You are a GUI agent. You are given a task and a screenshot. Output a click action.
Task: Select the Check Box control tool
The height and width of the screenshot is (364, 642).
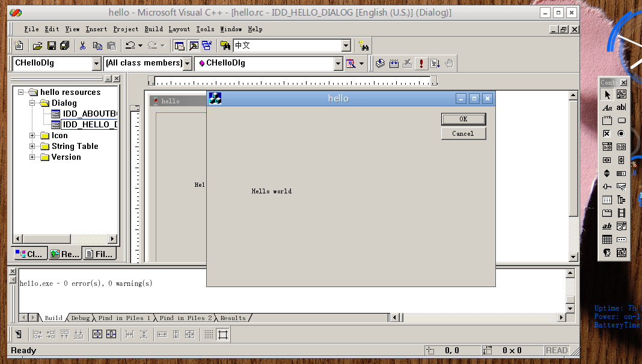pyautogui.click(x=607, y=134)
